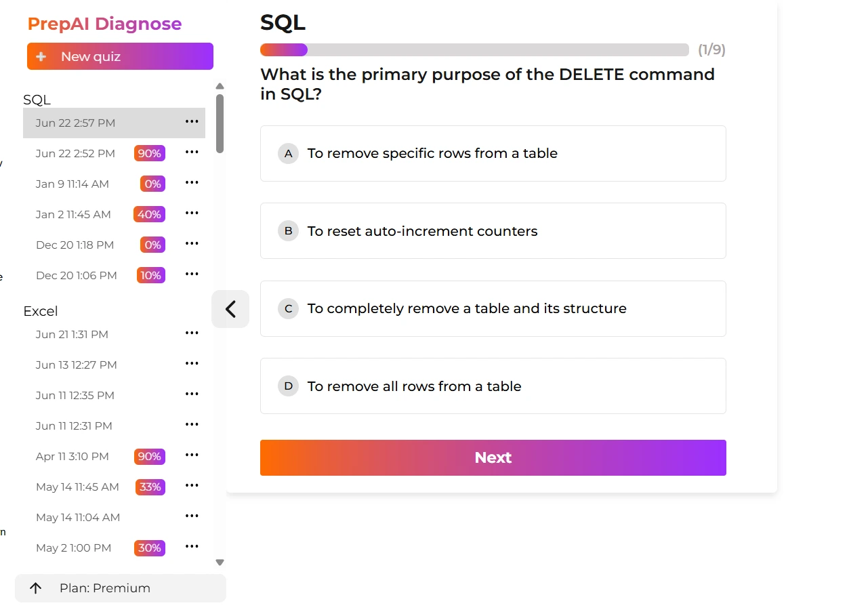Click the ⋯ icon beside the Apr 11 3:10 PM quiz
The height and width of the screenshot is (616, 849).
[192, 455]
